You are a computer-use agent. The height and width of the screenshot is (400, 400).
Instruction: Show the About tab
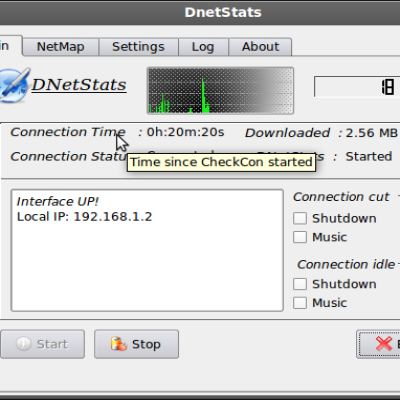(260, 47)
